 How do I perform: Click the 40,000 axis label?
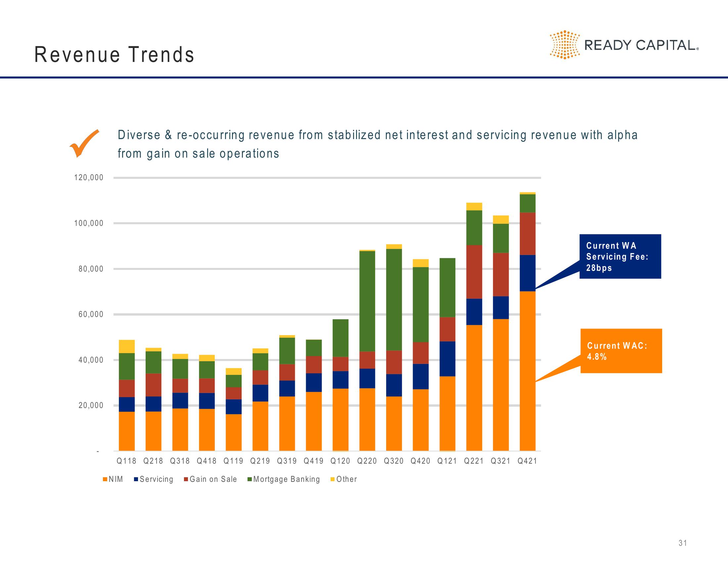tap(91, 360)
